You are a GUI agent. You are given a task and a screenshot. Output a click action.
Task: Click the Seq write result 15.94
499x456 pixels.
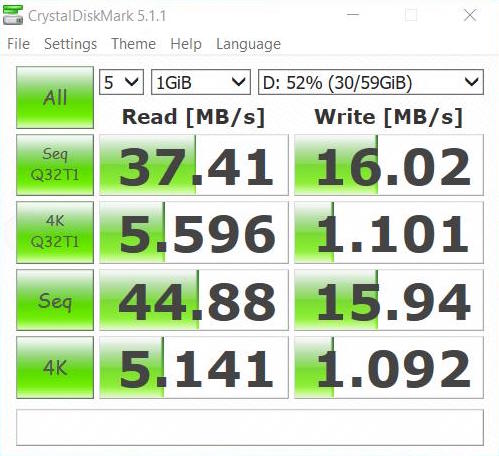click(x=389, y=300)
